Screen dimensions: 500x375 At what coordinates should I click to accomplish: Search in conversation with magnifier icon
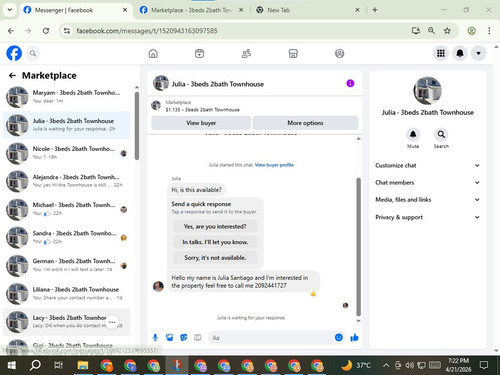click(x=441, y=134)
